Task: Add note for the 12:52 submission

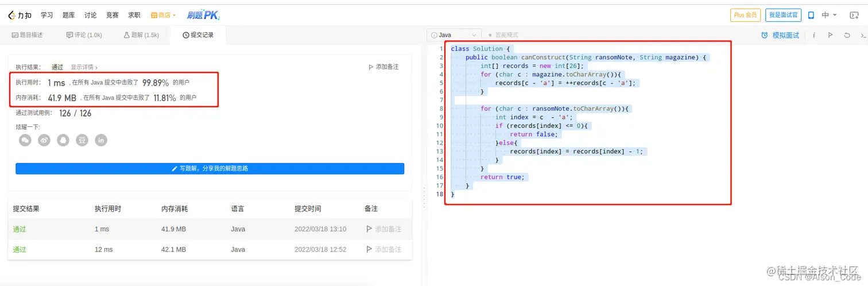Action: click(x=383, y=250)
